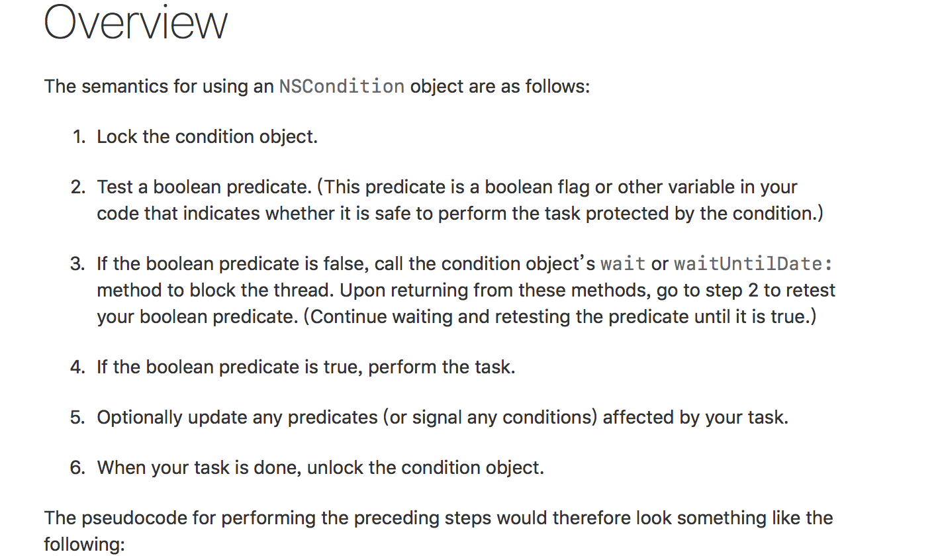Click the 'The pseudocode for performing' paragraph
The height and width of the screenshot is (560, 940).
(x=438, y=518)
